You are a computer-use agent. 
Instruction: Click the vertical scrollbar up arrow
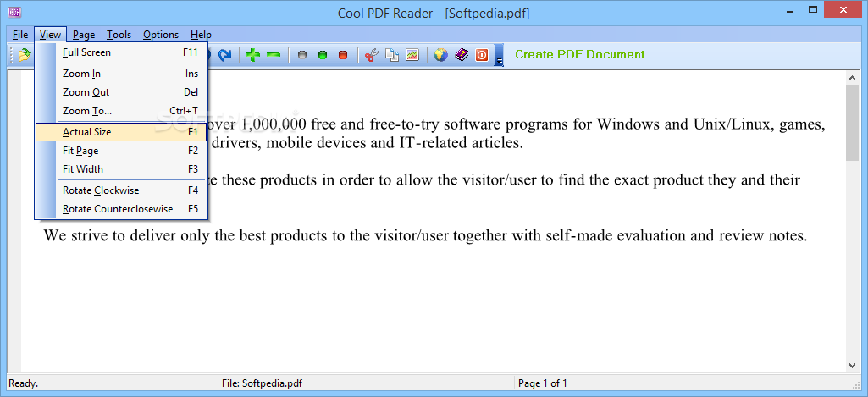[x=853, y=79]
